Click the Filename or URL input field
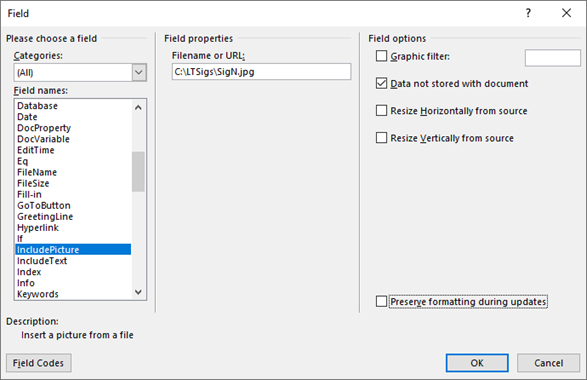The width and height of the screenshot is (587, 380). tap(261, 72)
